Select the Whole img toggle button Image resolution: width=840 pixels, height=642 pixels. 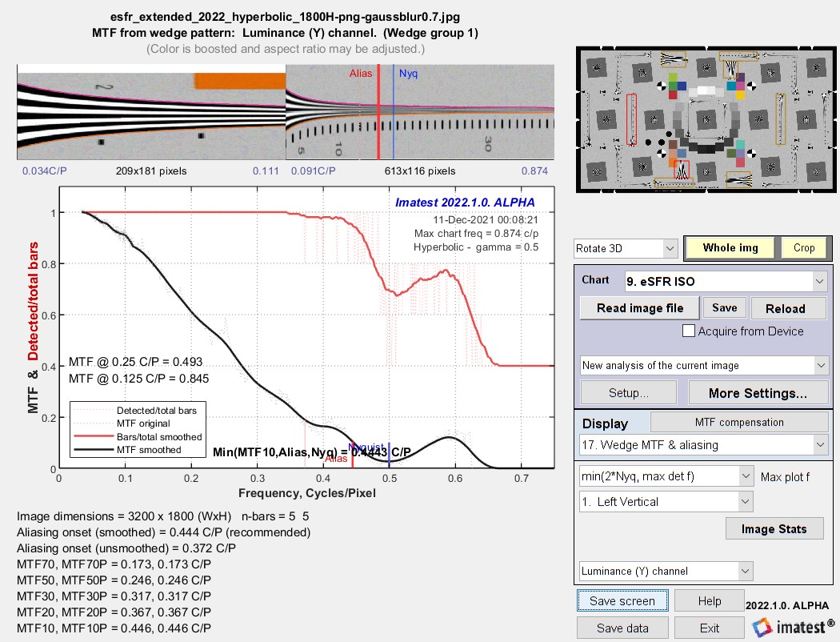730,247
